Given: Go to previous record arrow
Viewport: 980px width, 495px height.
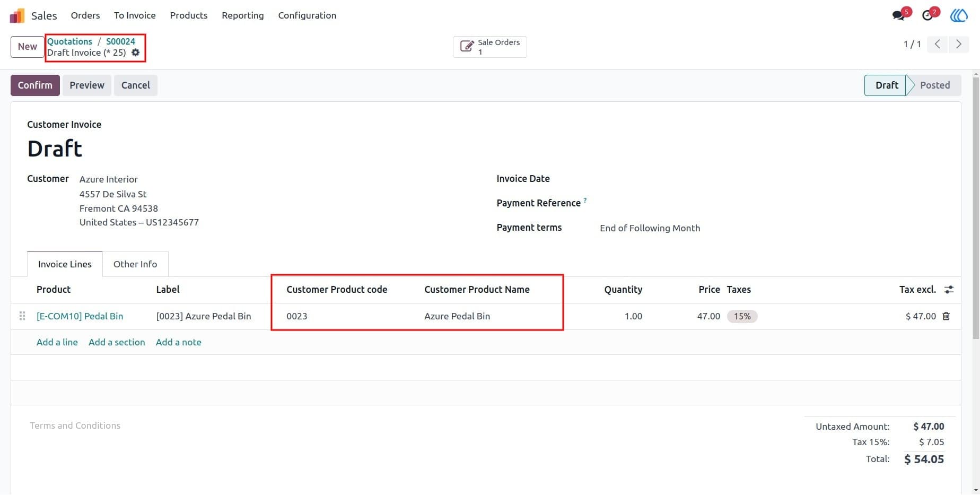Looking at the screenshot, I should [937, 44].
